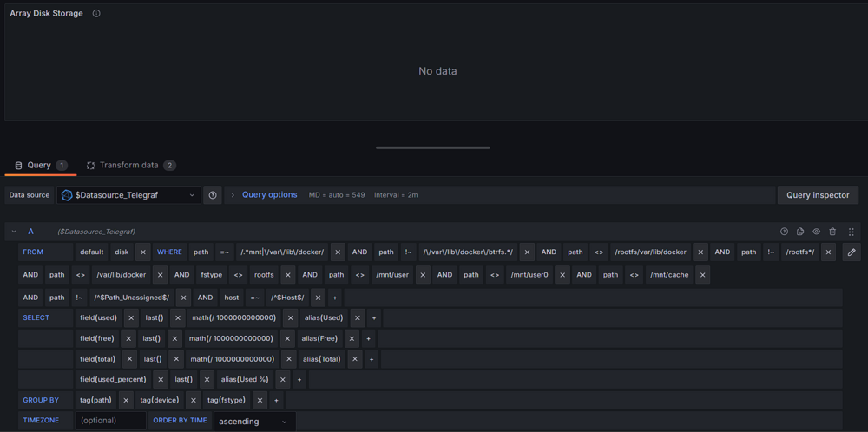Click math(/ 1000000000000) in field(used) row
The width and height of the screenshot is (868, 432).
[233, 318]
